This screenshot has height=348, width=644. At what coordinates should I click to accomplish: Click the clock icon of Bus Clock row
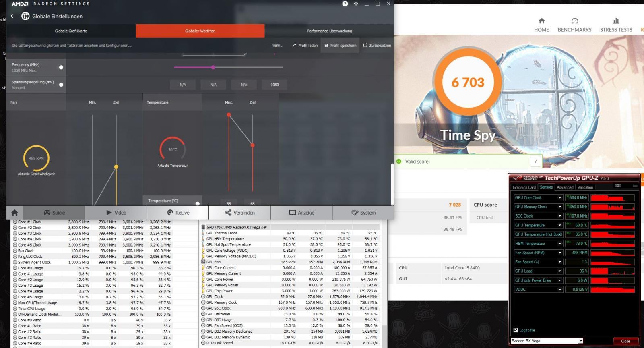coord(15,251)
